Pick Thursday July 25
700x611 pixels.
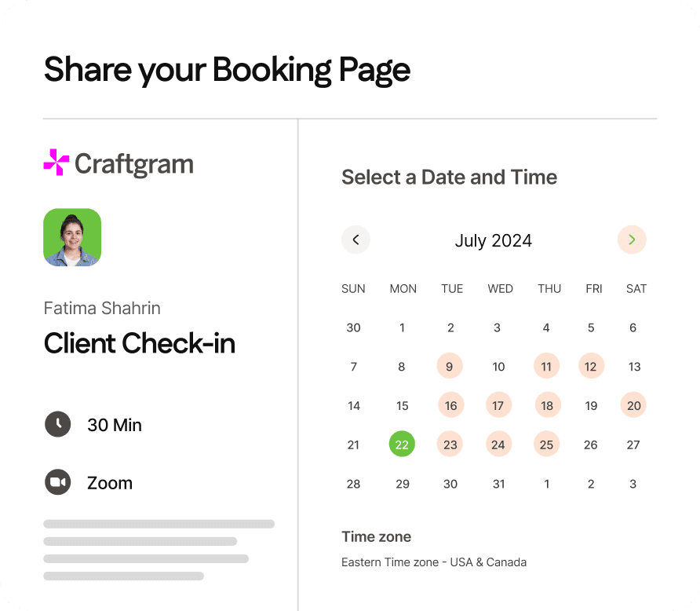546,444
